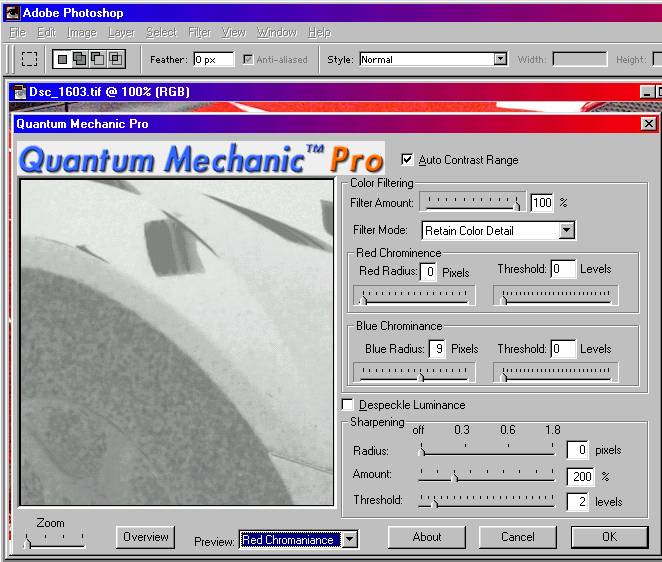Click the Blue Chrominance Threshold levels field
This screenshot has width=662, height=562.
[x=563, y=349]
